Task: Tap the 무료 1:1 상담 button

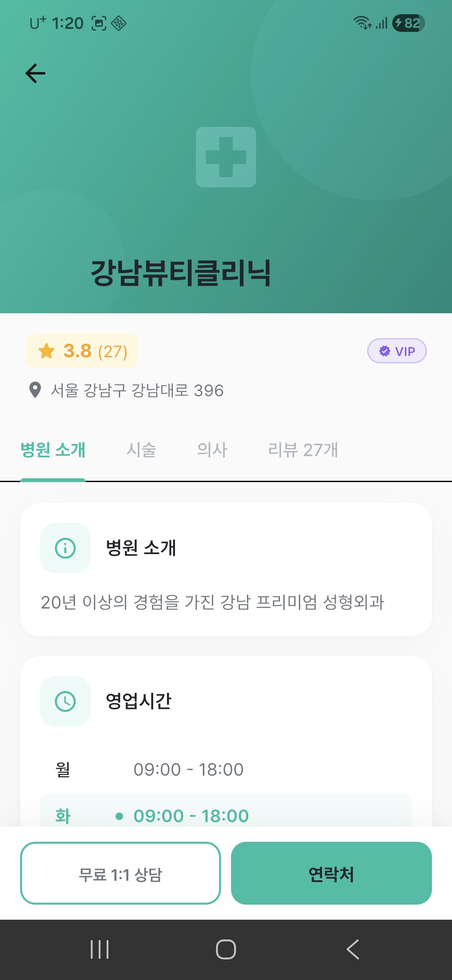Action: 121,874
